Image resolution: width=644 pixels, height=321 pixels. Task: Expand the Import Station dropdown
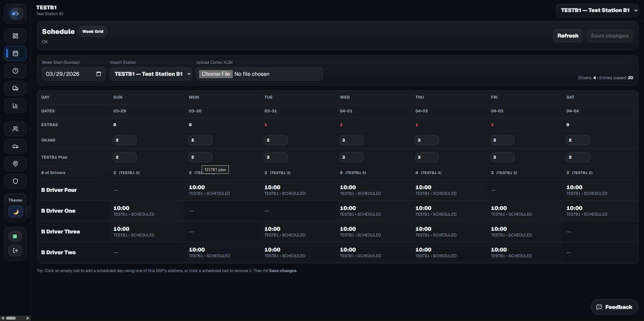pyautogui.click(x=151, y=74)
